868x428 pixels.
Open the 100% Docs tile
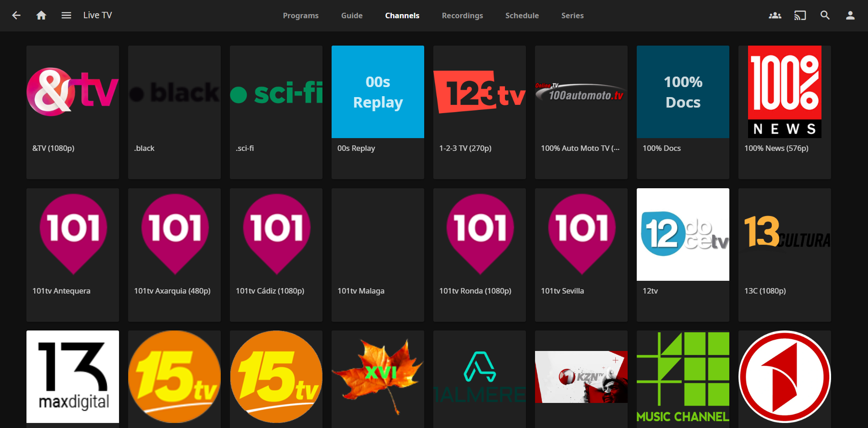[683, 92]
